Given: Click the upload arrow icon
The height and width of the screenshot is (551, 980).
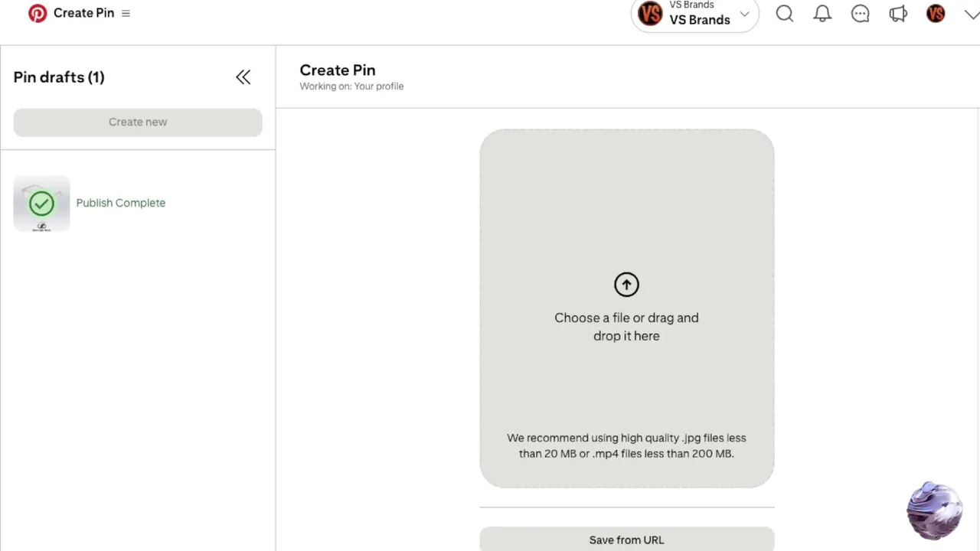Looking at the screenshot, I should pyautogui.click(x=626, y=285).
